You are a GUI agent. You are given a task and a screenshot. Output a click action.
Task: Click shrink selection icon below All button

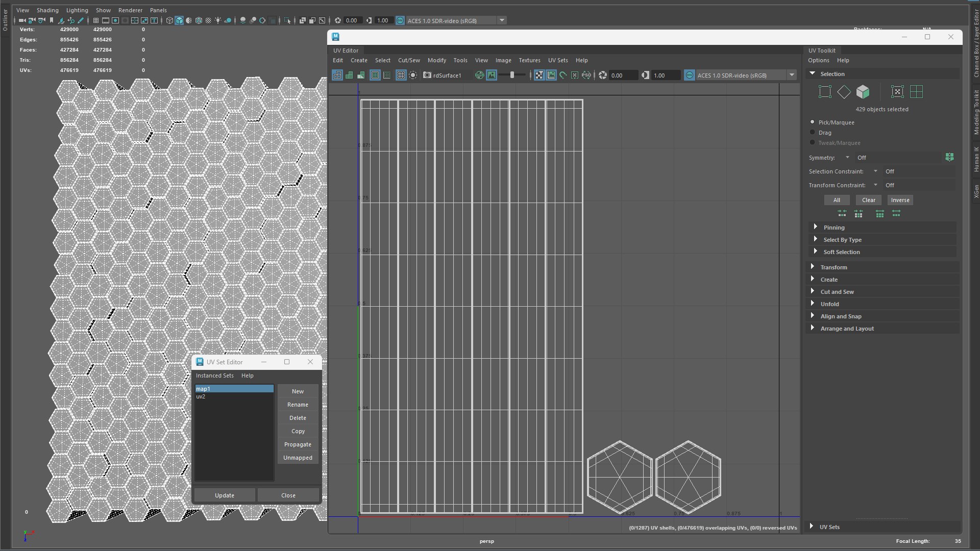click(x=842, y=213)
